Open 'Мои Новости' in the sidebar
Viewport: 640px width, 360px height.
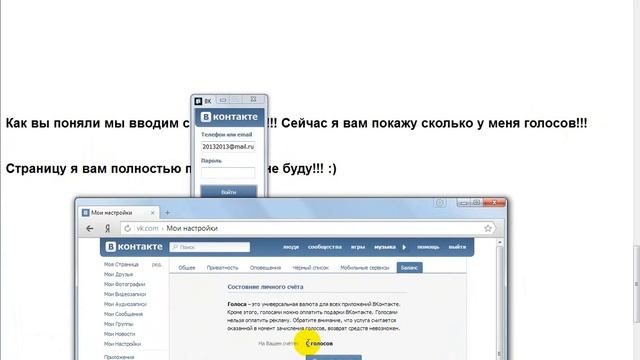[120, 334]
